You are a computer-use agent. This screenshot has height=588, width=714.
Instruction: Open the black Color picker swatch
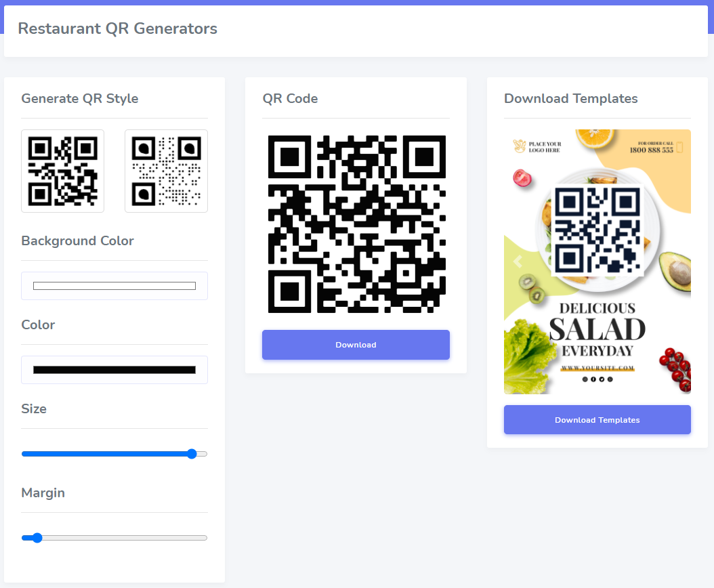tap(114, 370)
